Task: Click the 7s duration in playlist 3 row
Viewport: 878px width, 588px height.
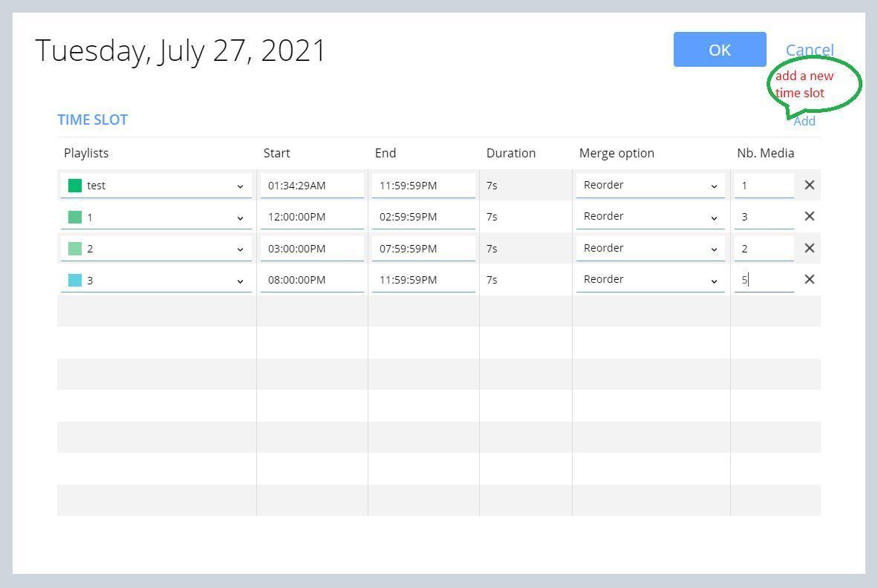Action: 492,280
